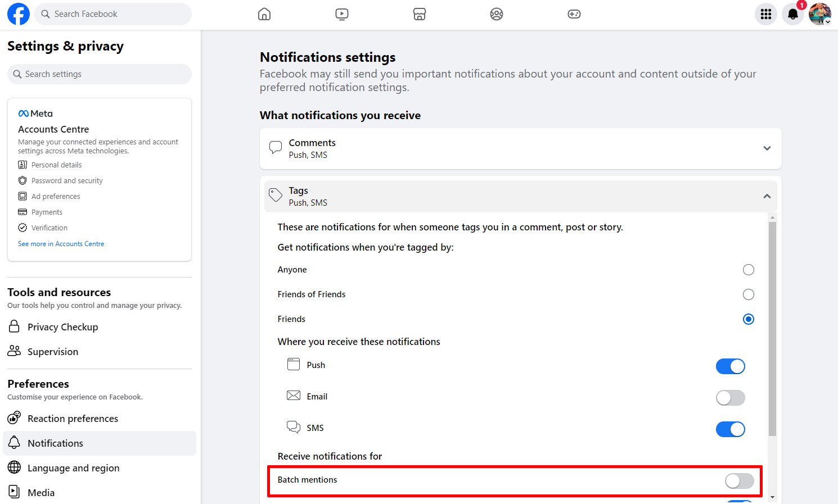Select the Anyone radio button
The height and width of the screenshot is (504, 838).
pos(749,270)
